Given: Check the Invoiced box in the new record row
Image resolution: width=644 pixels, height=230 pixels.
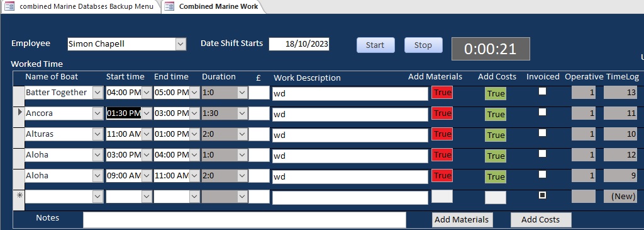Looking at the screenshot, I should coord(543,195).
